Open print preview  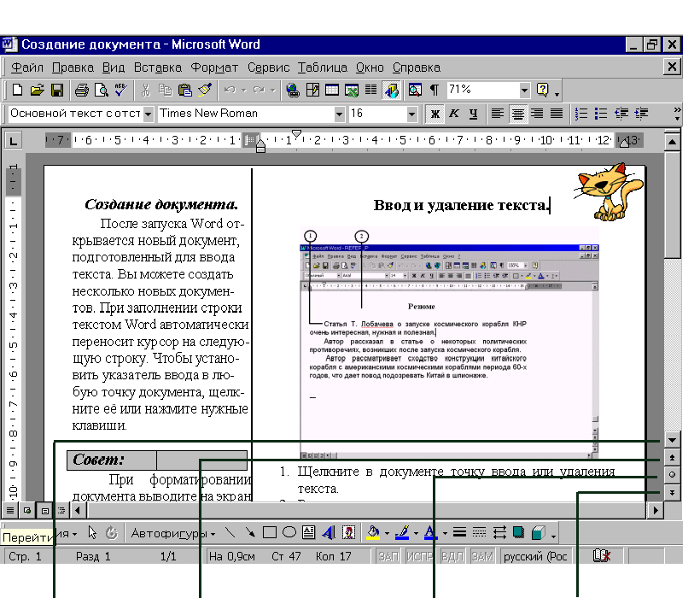(102, 91)
